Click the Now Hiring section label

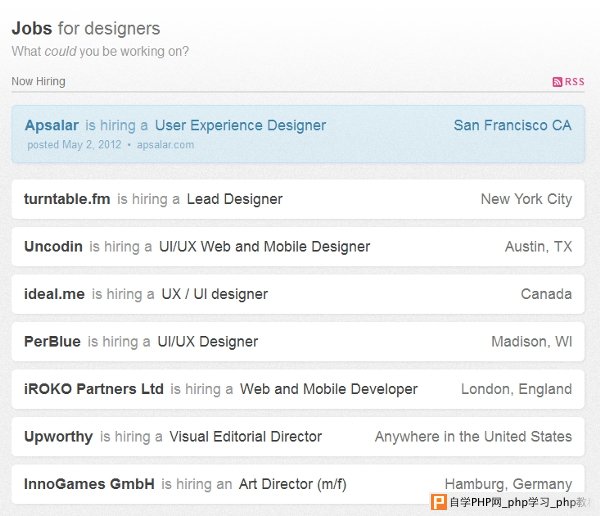click(38, 81)
